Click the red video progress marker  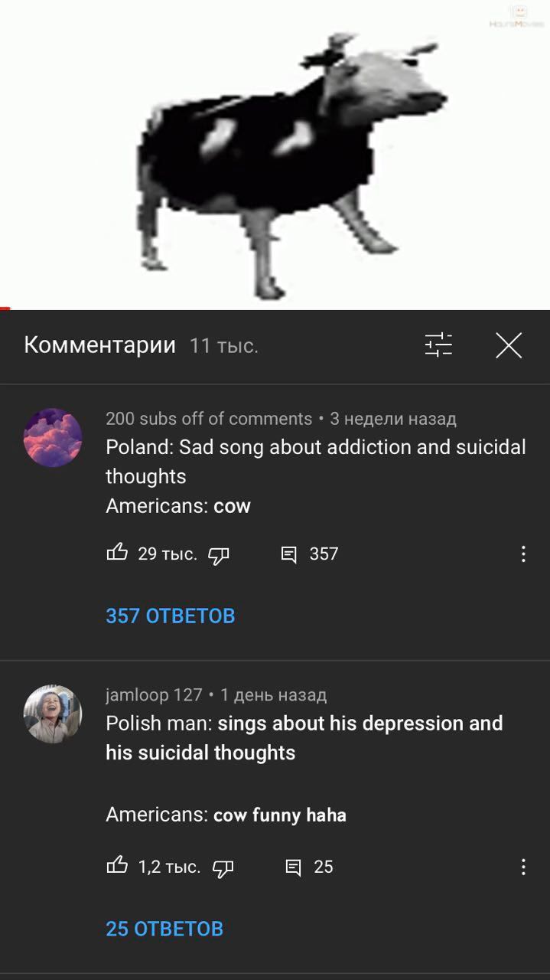(5, 309)
